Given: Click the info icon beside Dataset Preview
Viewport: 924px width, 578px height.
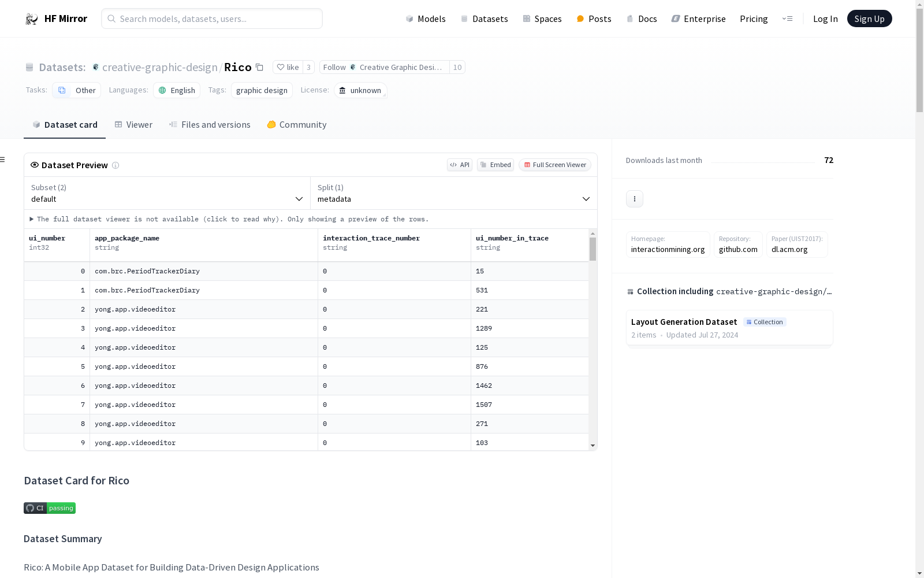Looking at the screenshot, I should (115, 165).
